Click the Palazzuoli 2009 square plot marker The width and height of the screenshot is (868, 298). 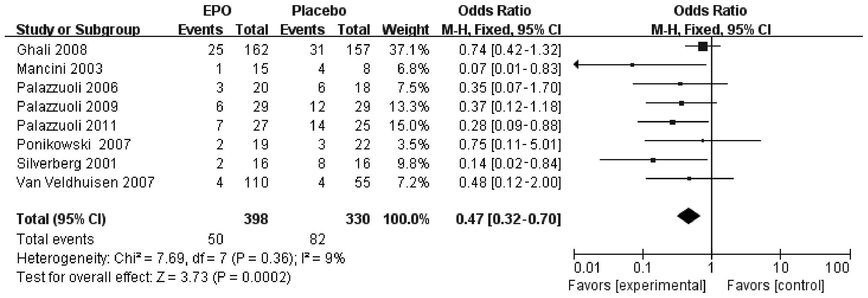point(681,103)
